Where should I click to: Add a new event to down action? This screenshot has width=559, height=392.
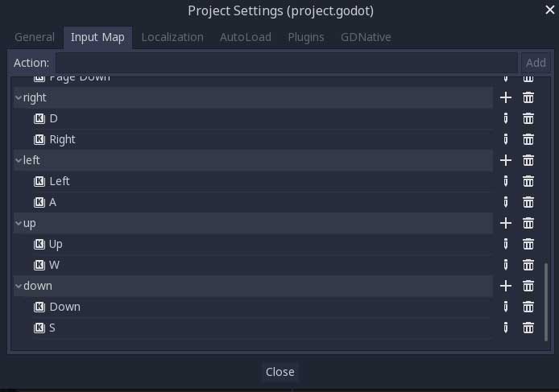tap(506, 286)
